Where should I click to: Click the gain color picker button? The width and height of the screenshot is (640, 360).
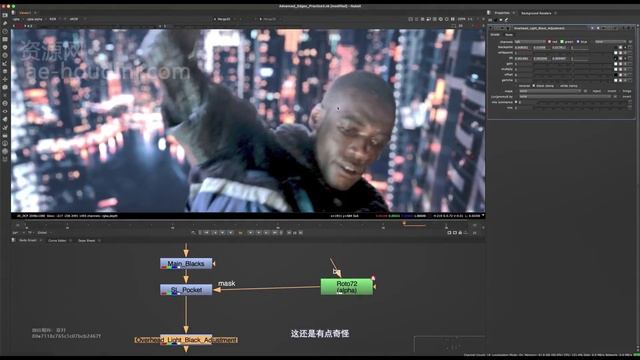(x=616, y=64)
